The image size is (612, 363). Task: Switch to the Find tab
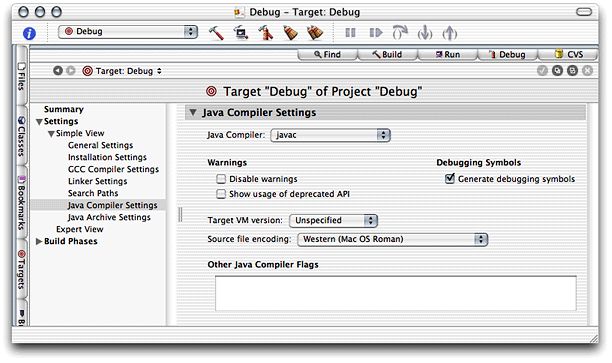click(327, 55)
